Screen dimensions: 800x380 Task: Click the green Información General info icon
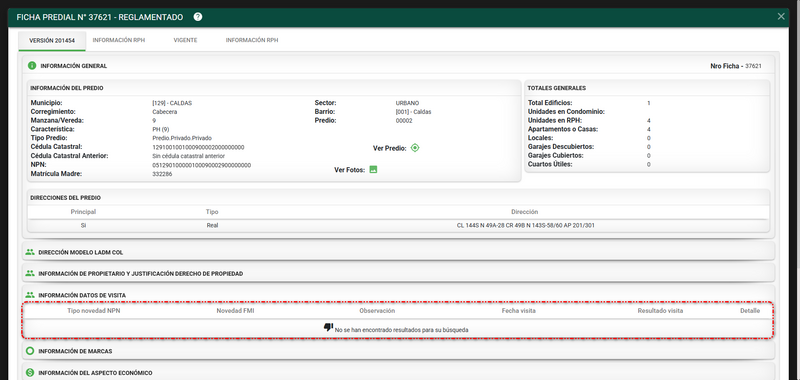(32, 66)
